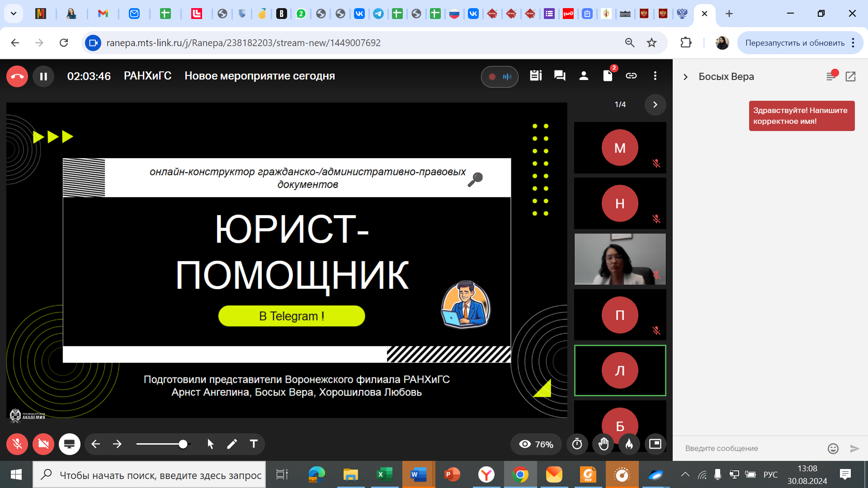Open Excel from the taskbar
The height and width of the screenshot is (488, 868).
pyautogui.click(x=384, y=474)
